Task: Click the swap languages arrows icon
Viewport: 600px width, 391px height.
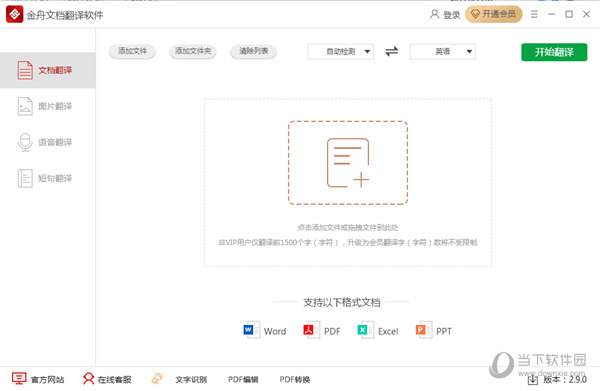Action: click(x=391, y=51)
